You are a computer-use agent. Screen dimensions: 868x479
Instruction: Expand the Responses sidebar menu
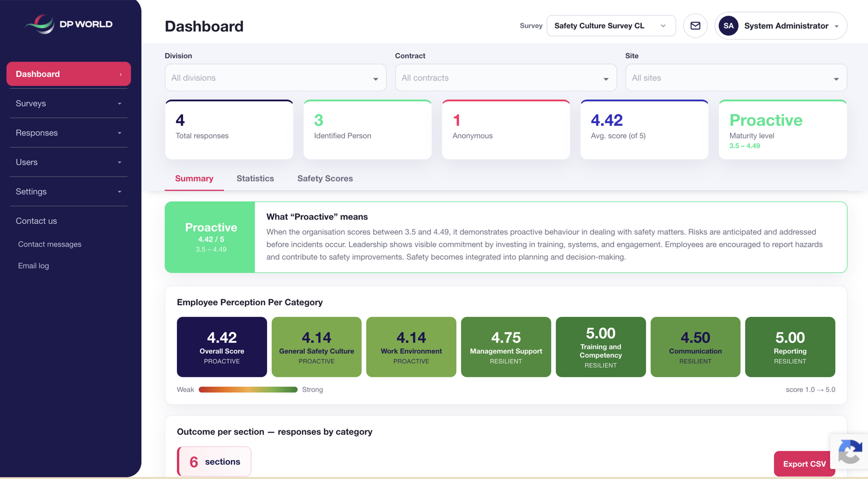pyautogui.click(x=68, y=133)
